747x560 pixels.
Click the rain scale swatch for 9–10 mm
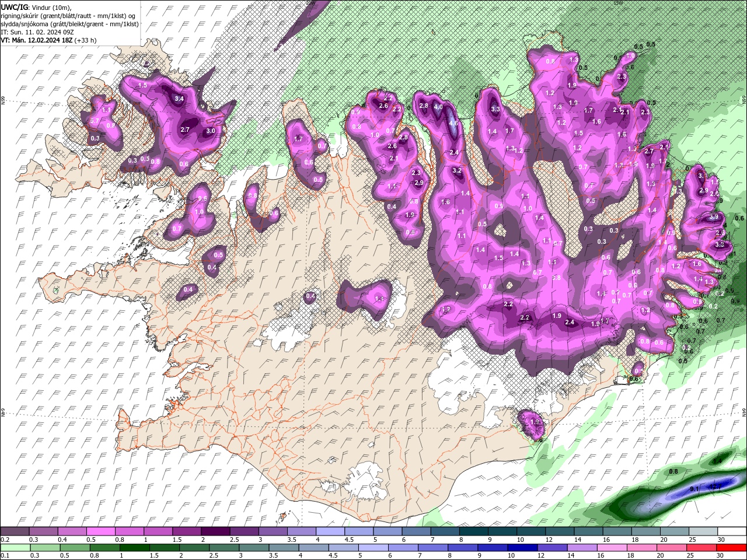coord(491,548)
